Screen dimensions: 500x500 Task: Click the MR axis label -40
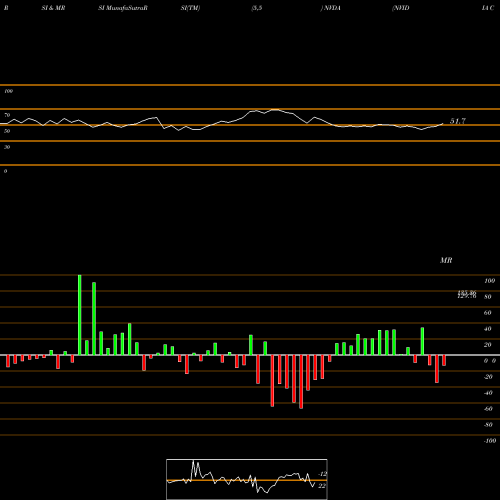pos(488,393)
